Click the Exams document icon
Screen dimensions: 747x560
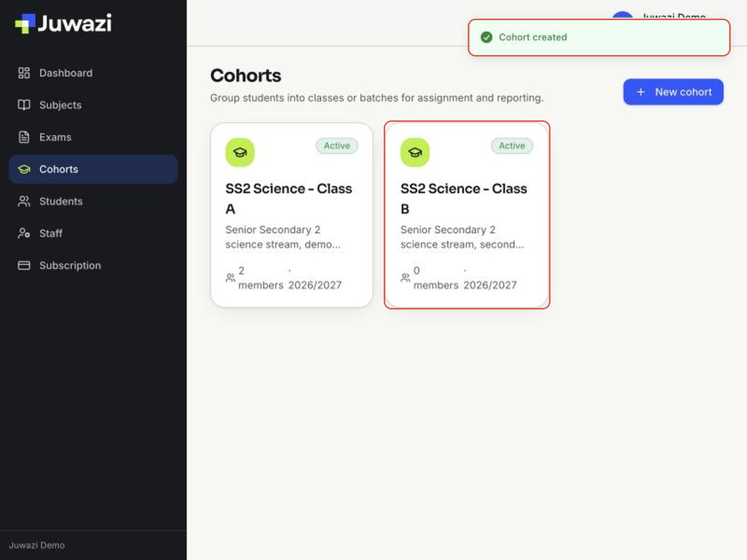pyautogui.click(x=24, y=137)
